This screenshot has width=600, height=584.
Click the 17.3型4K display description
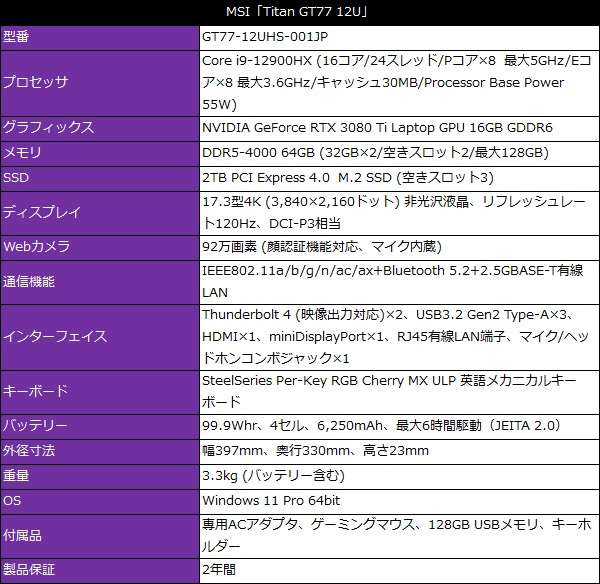tap(399, 213)
